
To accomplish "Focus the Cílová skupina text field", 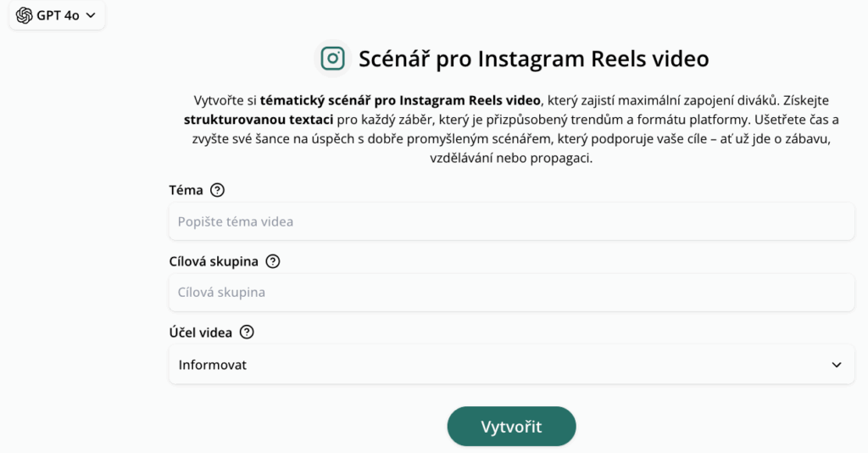I will click(x=511, y=293).
